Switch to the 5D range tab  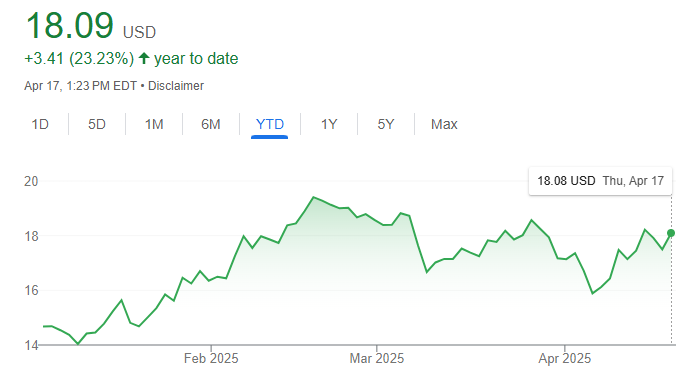(97, 124)
